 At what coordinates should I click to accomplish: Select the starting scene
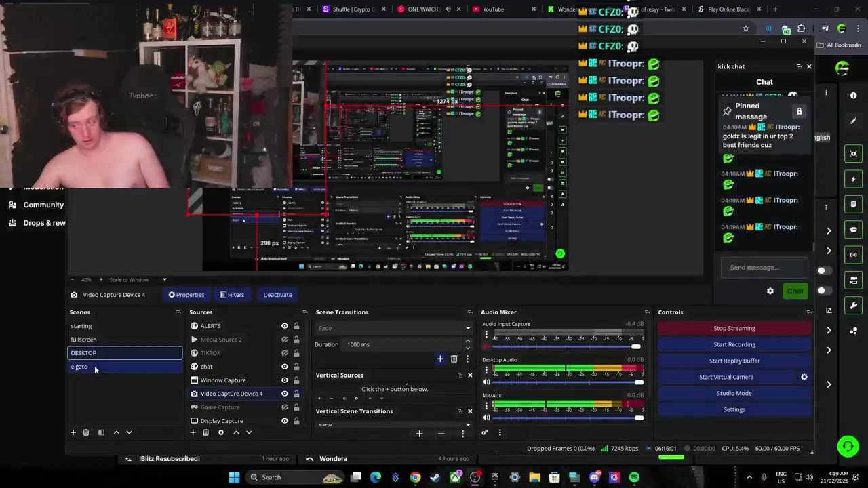[125, 326]
